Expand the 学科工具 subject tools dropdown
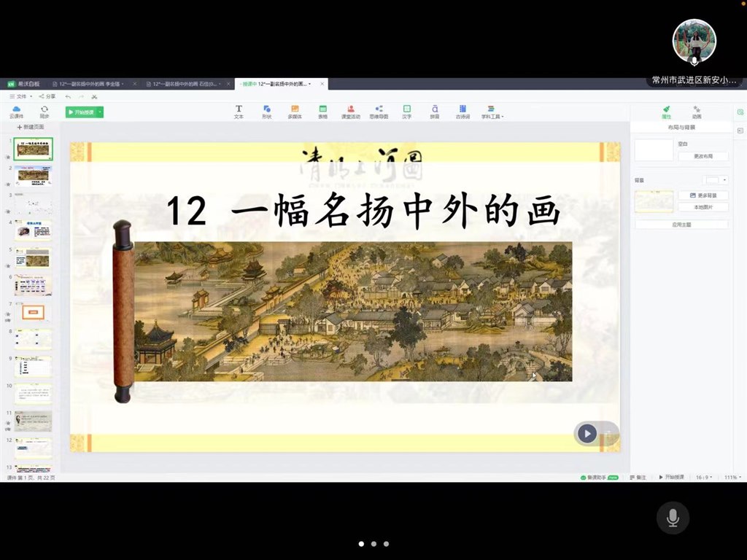The height and width of the screenshot is (560, 747). 492,112
